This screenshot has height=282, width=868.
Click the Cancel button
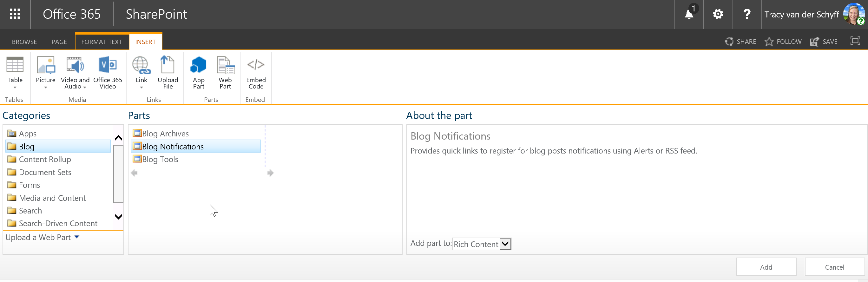point(834,267)
